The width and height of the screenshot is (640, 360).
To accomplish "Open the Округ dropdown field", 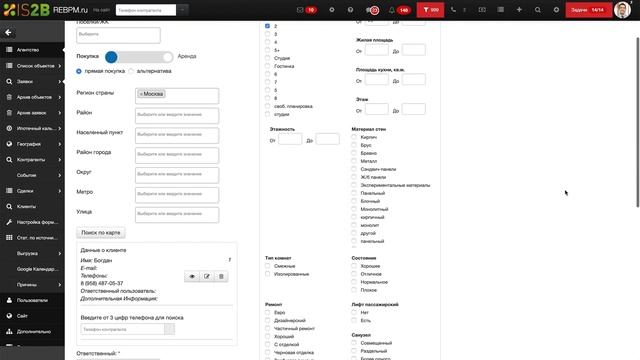I will pyautogui.click(x=177, y=175).
